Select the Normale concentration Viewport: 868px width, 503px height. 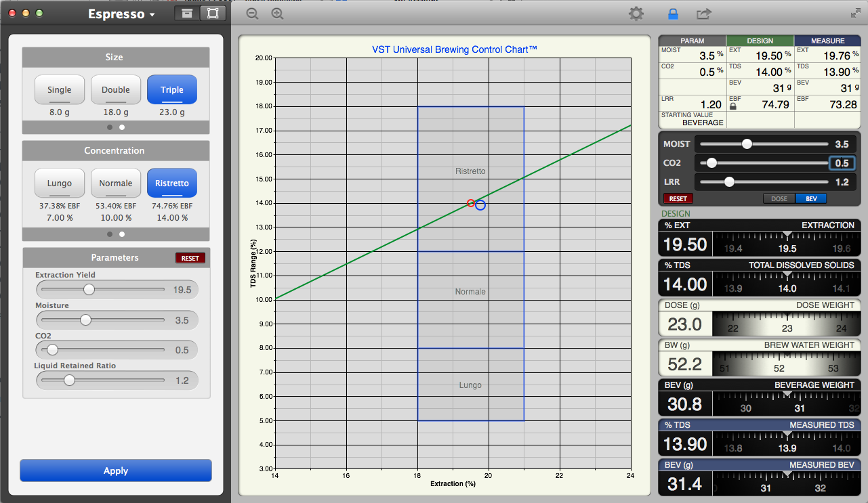tap(116, 183)
